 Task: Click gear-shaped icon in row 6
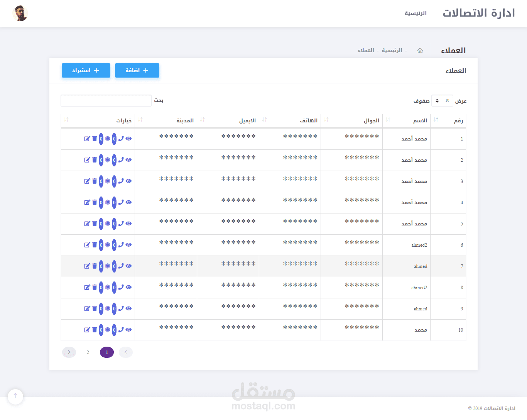pyautogui.click(x=108, y=245)
